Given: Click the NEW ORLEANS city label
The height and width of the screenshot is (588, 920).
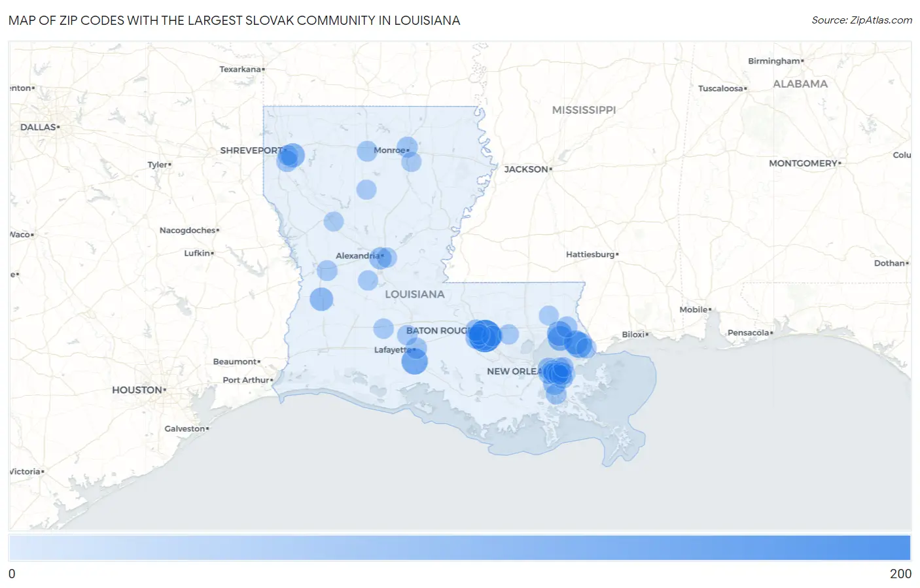Looking at the screenshot, I should coord(515,371).
